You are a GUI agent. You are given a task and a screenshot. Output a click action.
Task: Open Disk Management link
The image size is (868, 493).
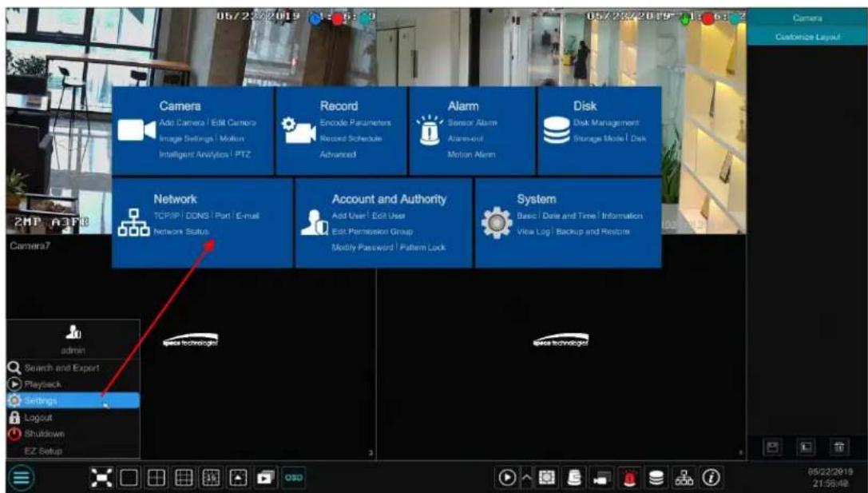point(605,122)
